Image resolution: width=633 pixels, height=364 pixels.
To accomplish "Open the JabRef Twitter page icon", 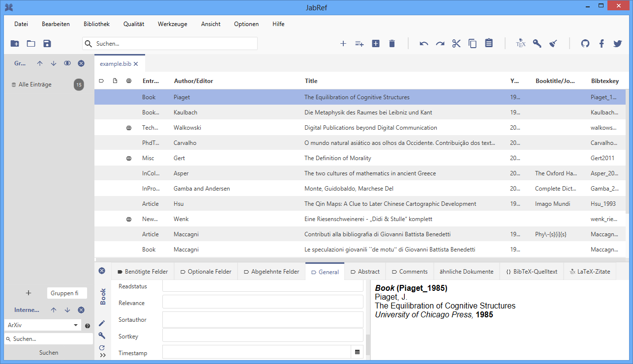I will pos(618,43).
